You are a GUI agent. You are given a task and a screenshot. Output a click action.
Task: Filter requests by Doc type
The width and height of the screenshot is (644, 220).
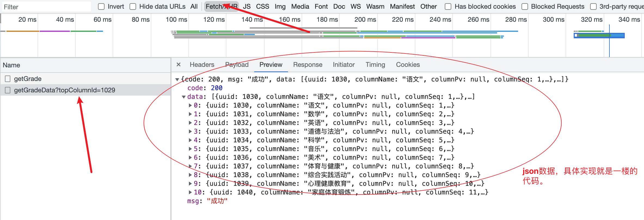coord(339,7)
